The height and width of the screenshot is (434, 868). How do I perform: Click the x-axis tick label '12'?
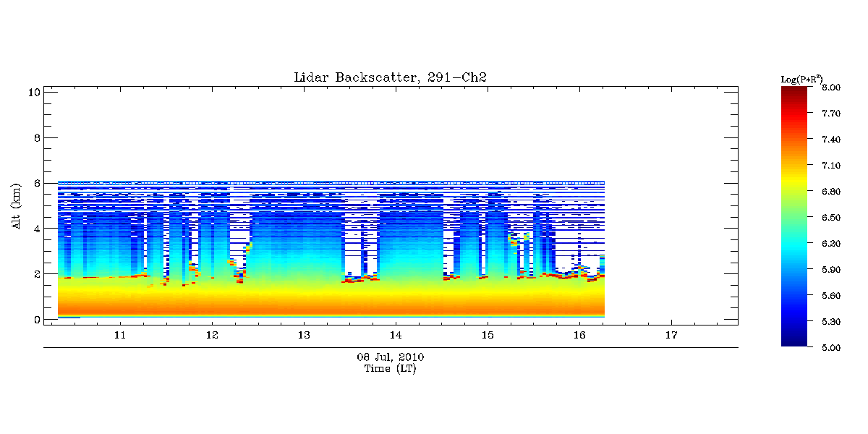[212, 335]
